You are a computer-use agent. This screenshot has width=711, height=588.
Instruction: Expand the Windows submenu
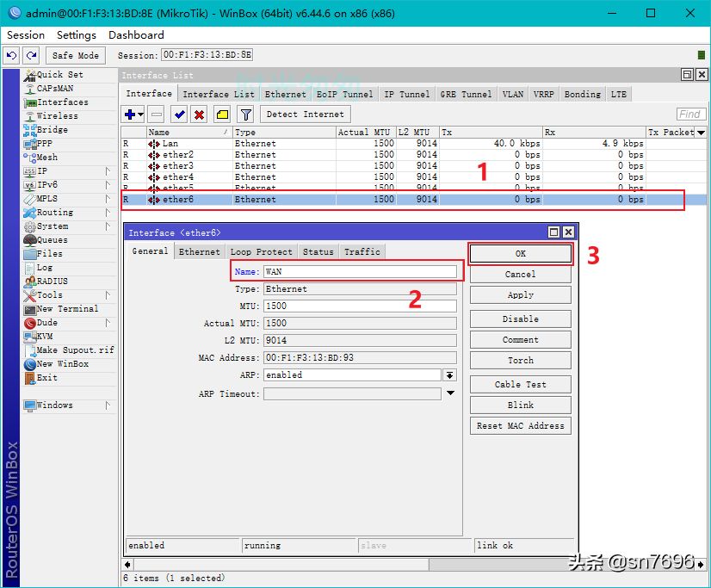[x=108, y=405]
